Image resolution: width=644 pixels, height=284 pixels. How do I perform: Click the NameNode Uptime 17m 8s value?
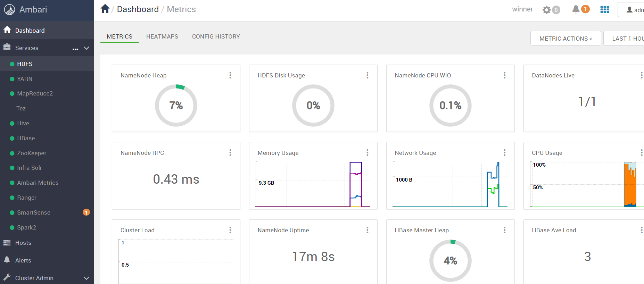(x=313, y=257)
